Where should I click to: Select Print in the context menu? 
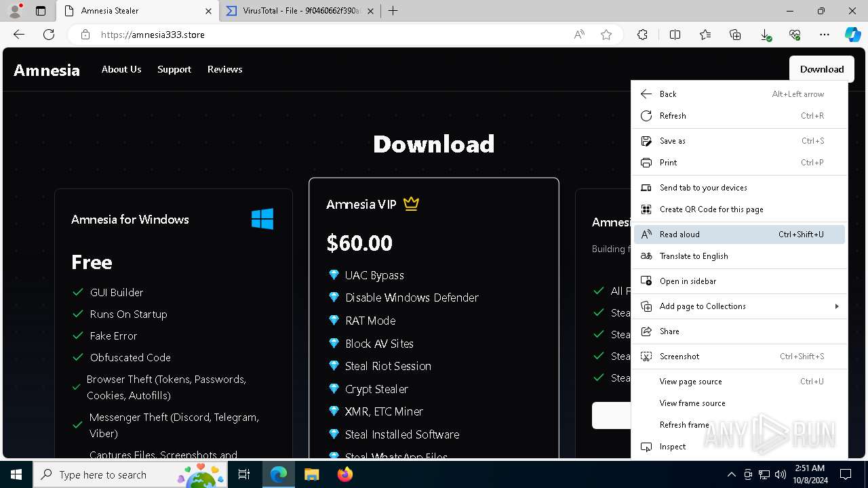[739, 163]
